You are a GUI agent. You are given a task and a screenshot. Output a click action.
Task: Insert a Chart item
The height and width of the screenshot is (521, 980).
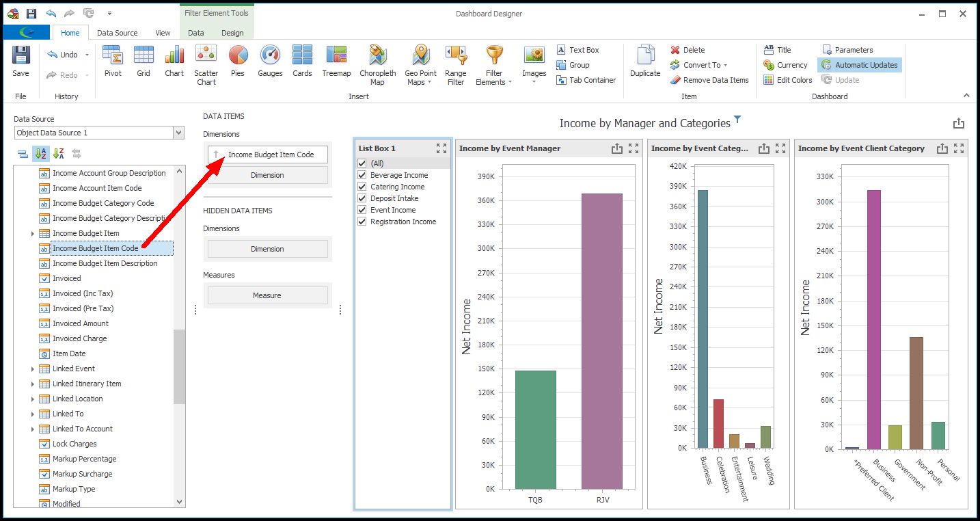click(174, 62)
